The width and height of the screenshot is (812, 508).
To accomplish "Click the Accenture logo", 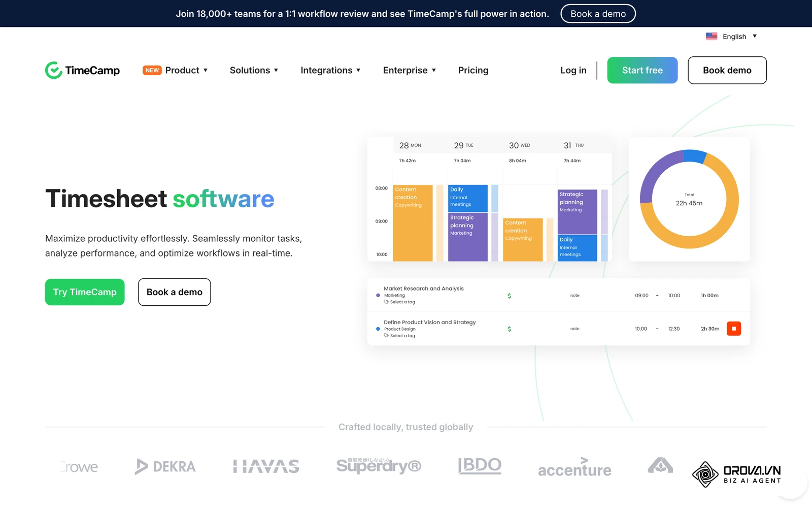I will [x=574, y=467].
